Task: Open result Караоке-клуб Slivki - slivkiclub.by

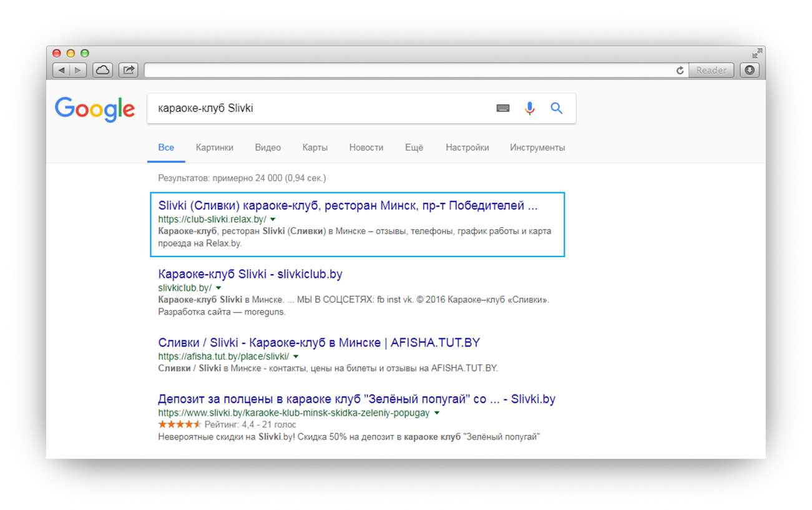Action: 250,274
